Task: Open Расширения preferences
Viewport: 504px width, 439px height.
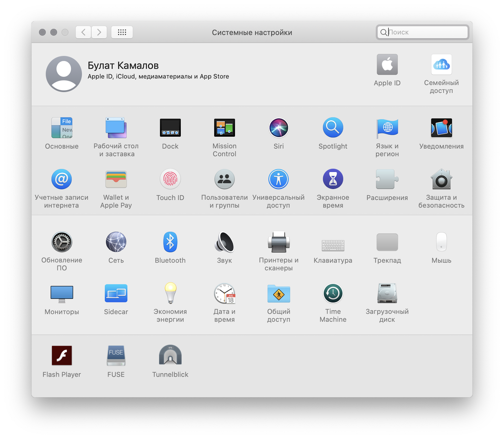Action: [x=387, y=179]
